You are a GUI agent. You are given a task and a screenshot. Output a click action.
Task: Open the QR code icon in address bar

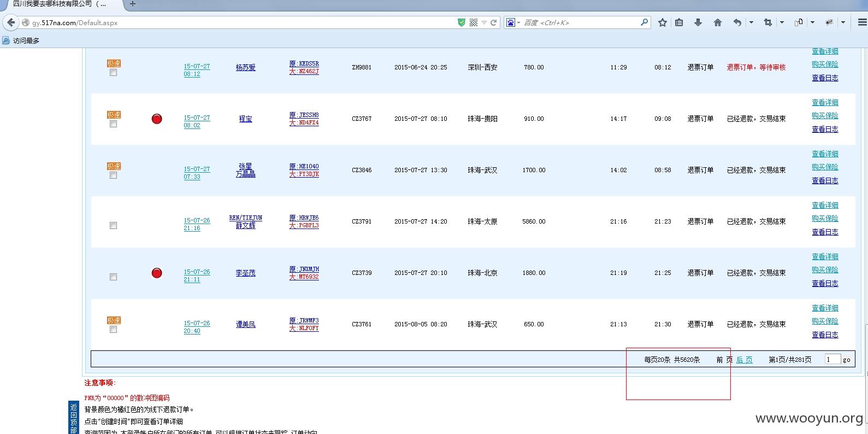point(474,22)
